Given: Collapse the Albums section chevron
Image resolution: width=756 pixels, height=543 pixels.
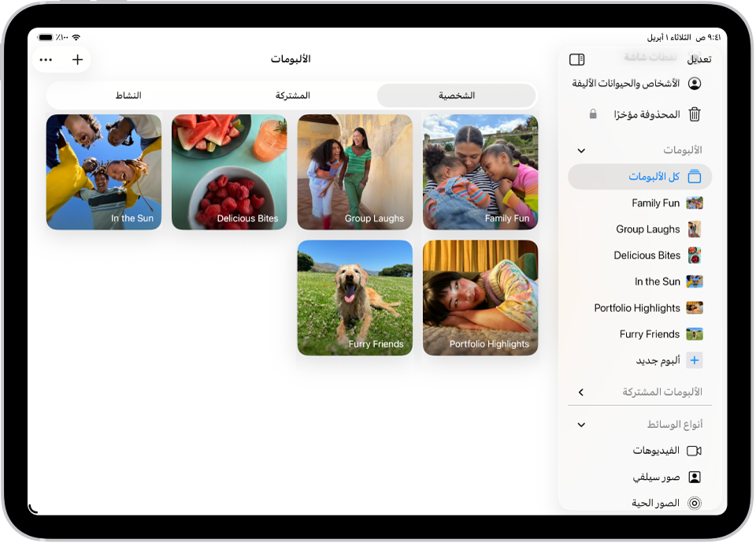Looking at the screenshot, I should point(581,150).
